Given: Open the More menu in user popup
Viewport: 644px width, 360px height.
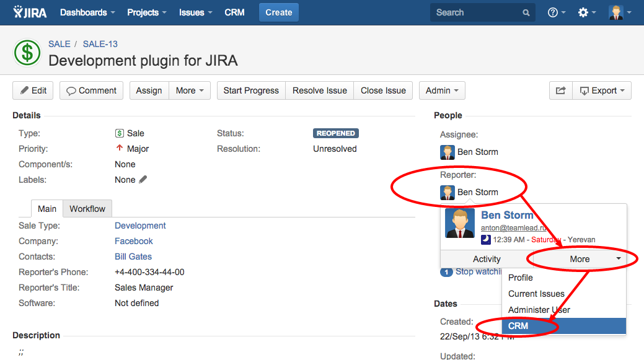Looking at the screenshot, I should 580,259.
